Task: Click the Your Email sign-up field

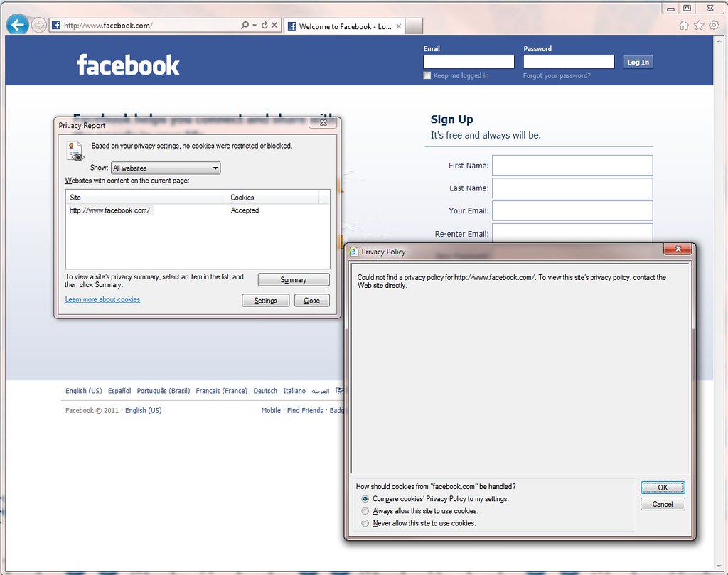Action: point(572,210)
